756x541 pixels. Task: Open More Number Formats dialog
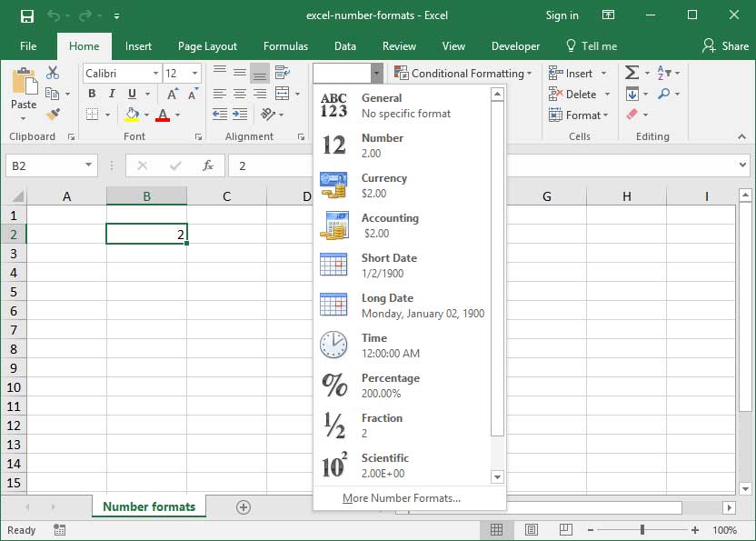pos(402,497)
